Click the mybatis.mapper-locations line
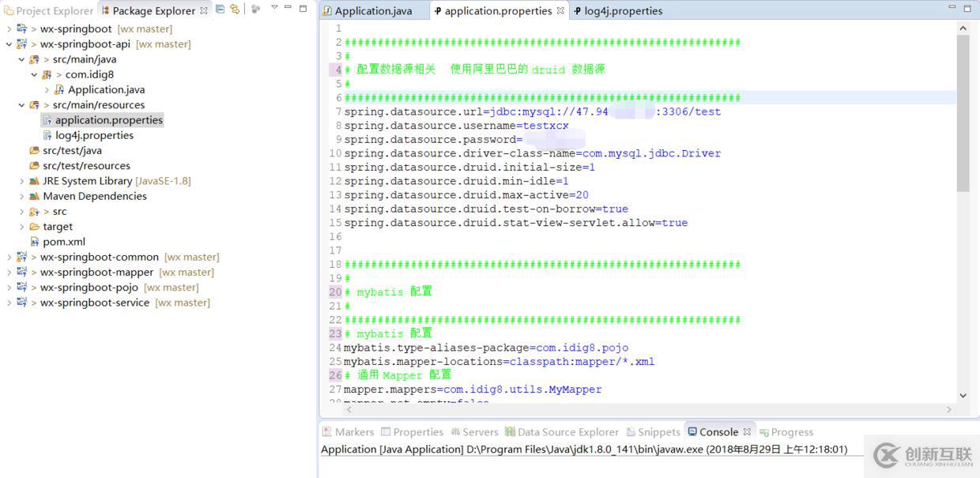 coord(499,362)
